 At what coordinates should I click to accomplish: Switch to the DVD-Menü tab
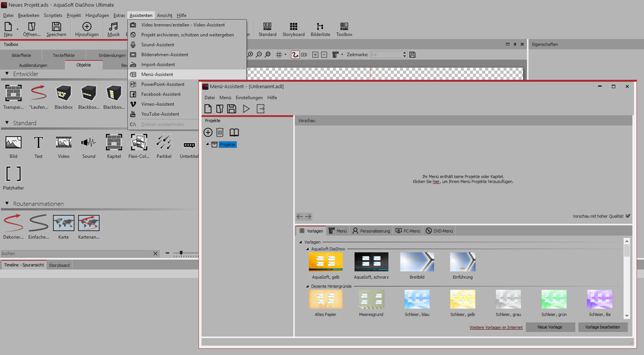[440, 231]
